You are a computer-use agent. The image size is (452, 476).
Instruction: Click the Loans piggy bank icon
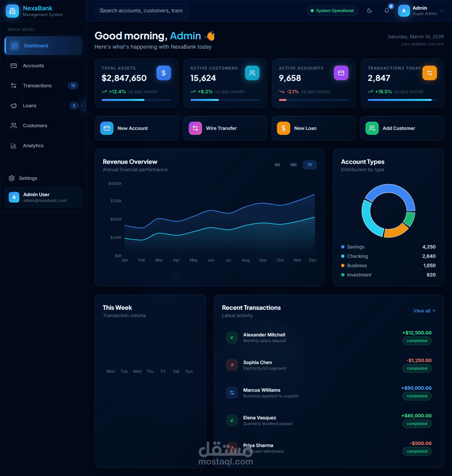coord(14,106)
